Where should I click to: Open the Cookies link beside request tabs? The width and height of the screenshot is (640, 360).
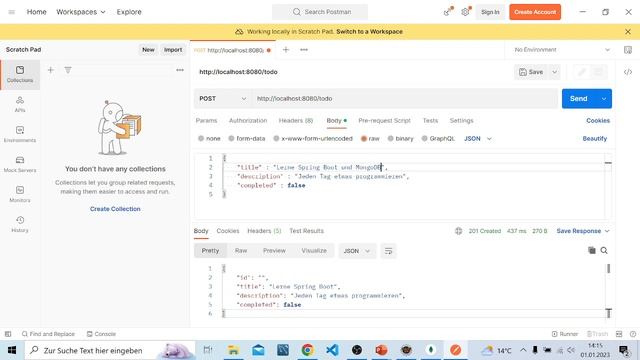point(598,120)
